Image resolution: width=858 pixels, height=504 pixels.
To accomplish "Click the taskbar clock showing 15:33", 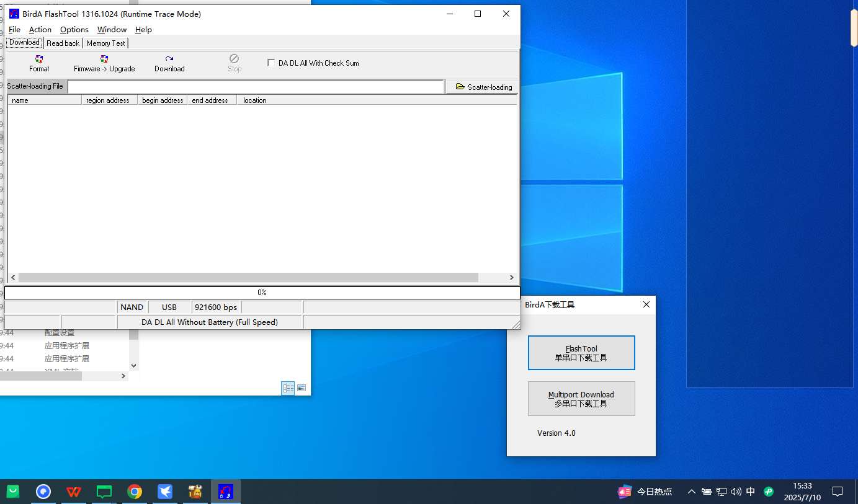I will [802, 492].
